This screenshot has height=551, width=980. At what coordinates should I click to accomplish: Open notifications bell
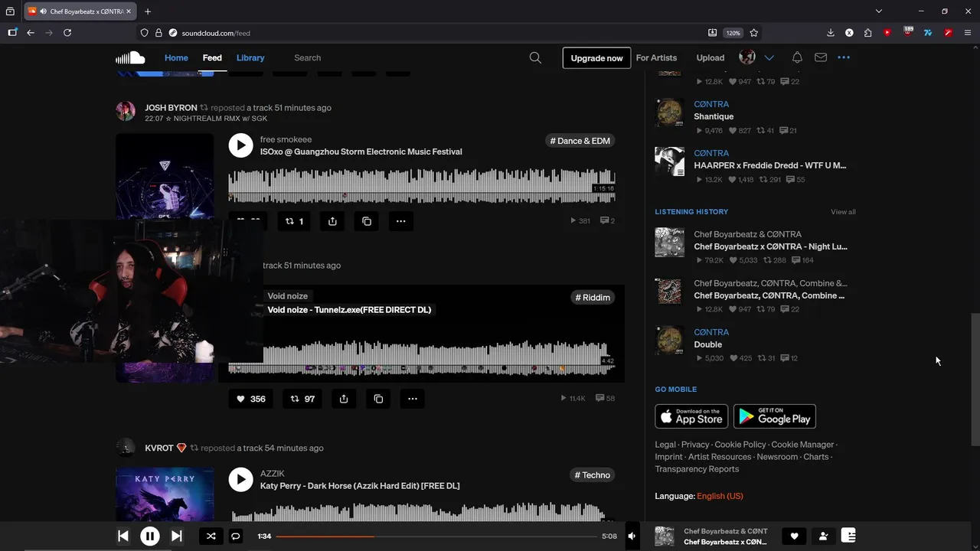(797, 57)
